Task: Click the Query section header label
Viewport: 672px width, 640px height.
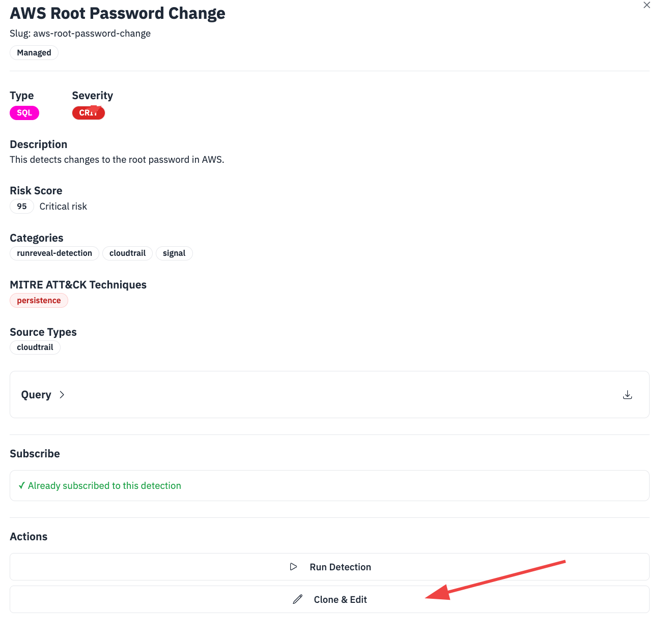Action: 36,395
